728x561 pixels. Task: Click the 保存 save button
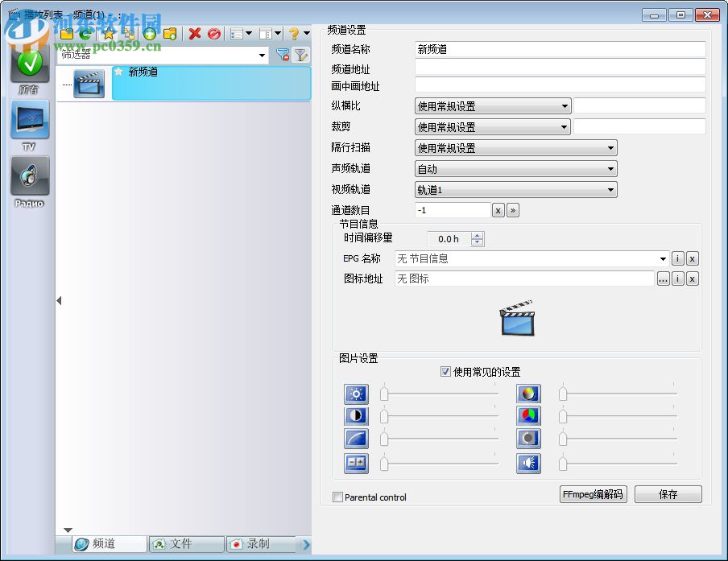[668, 494]
